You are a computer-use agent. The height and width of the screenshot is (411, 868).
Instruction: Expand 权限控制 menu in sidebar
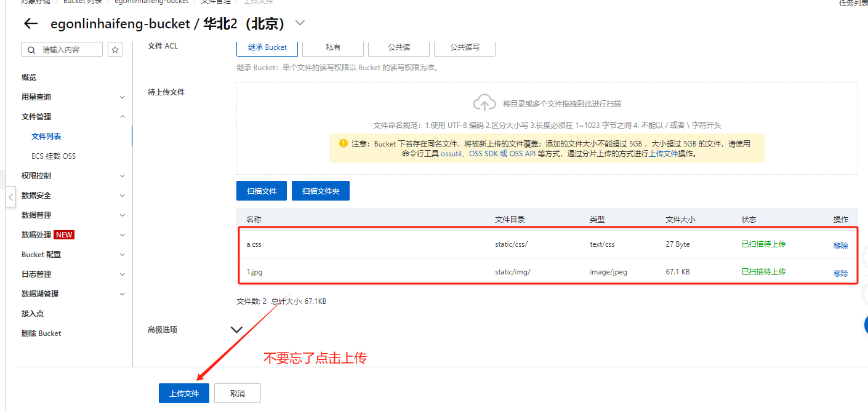coord(122,176)
